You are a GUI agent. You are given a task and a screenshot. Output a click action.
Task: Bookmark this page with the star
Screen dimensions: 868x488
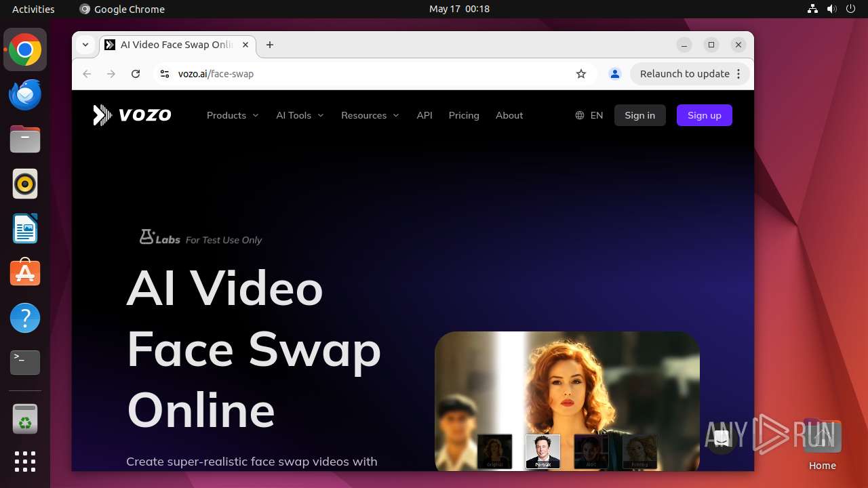point(581,74)
